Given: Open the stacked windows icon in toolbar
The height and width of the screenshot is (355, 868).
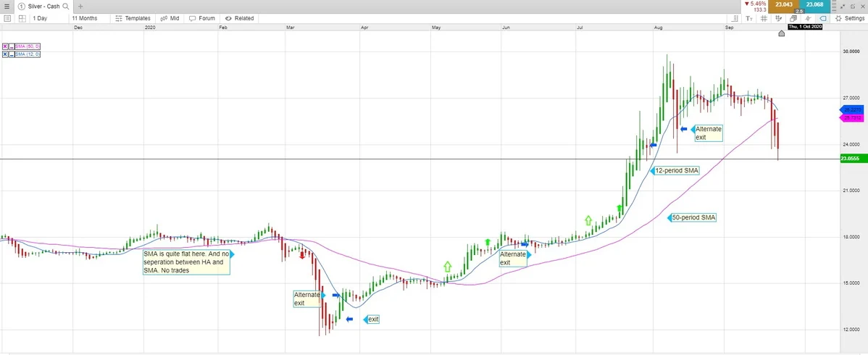Looking at the screenshot, I should [793, 18].
